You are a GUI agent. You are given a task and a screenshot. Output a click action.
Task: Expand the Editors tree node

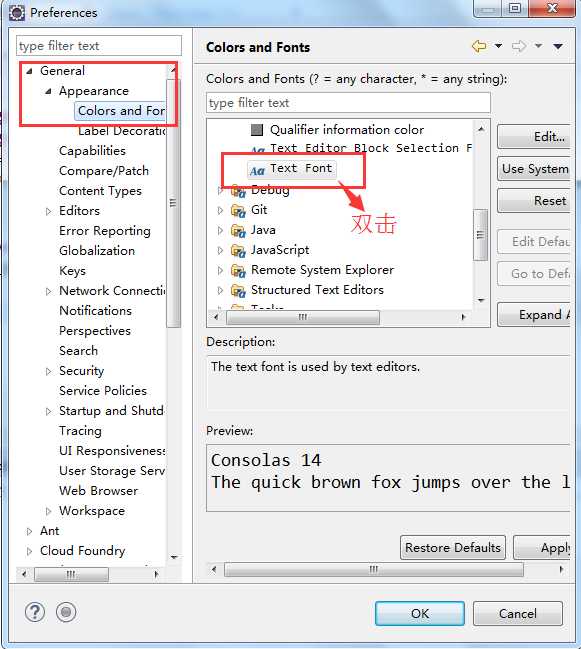click(x=48, y=211)
